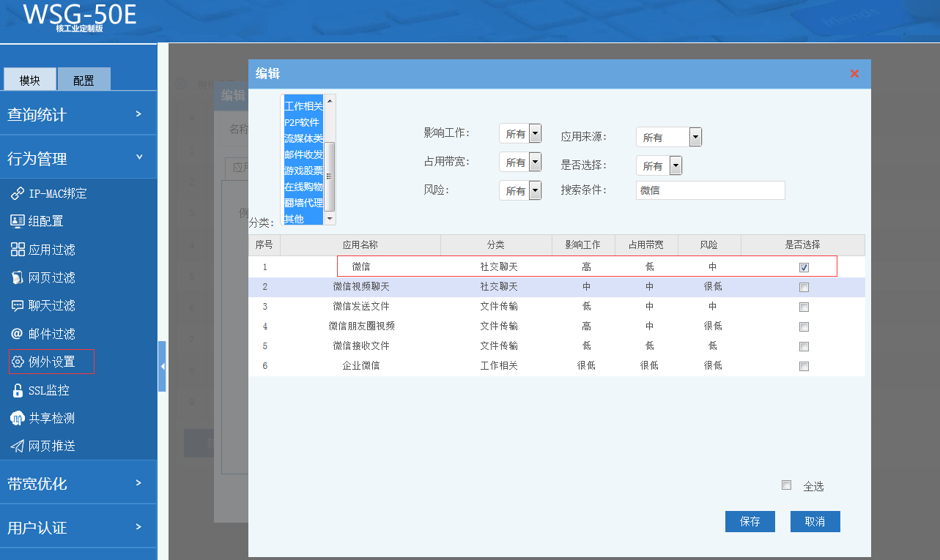The image size is (940, 560).
Task: Open the 应用来源 dropdown
Action: click(695, 137)
